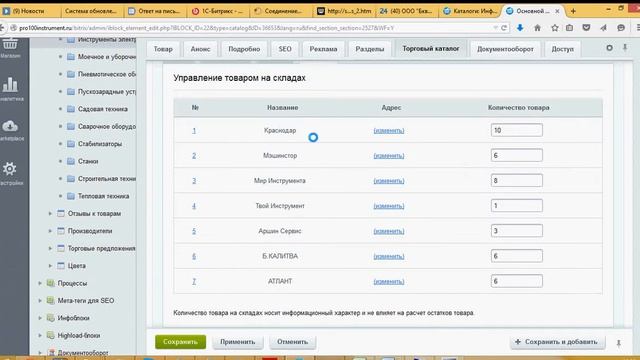Expand the Highload-блоки tree node
This screenshot has width=640, height=360.
point(40,336)
